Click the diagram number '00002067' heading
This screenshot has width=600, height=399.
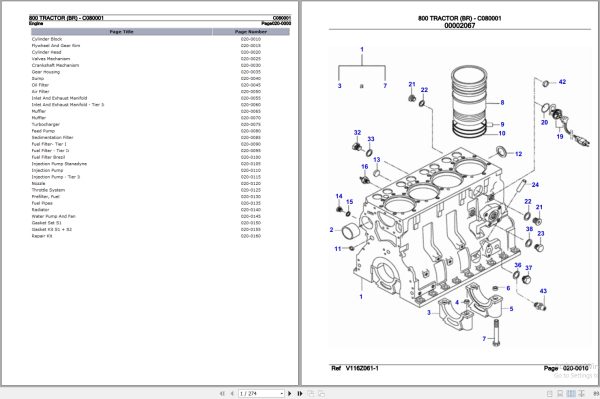(x=460, y=26)
